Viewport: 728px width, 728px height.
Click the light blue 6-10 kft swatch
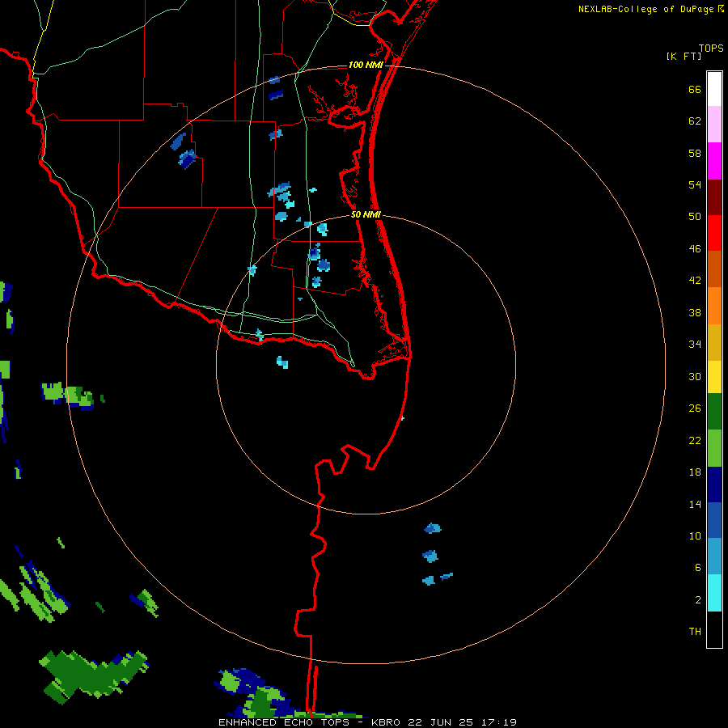point(714,557)
